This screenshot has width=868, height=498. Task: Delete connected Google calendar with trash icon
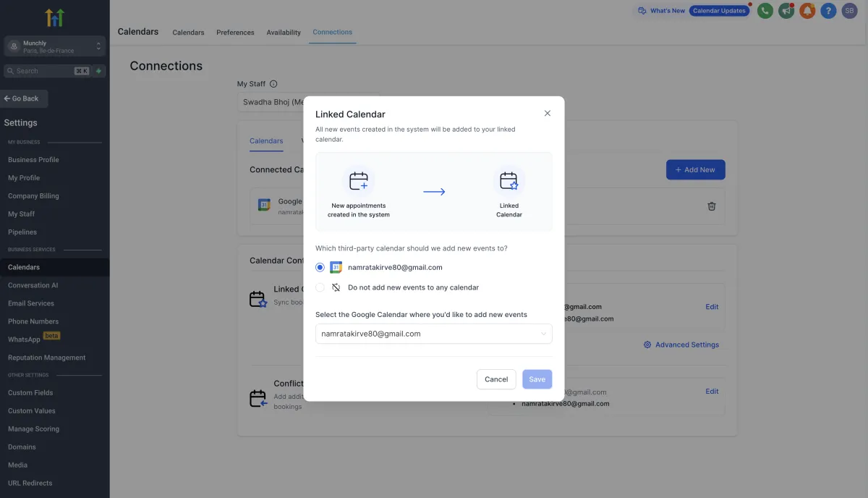tap(712, 206)
